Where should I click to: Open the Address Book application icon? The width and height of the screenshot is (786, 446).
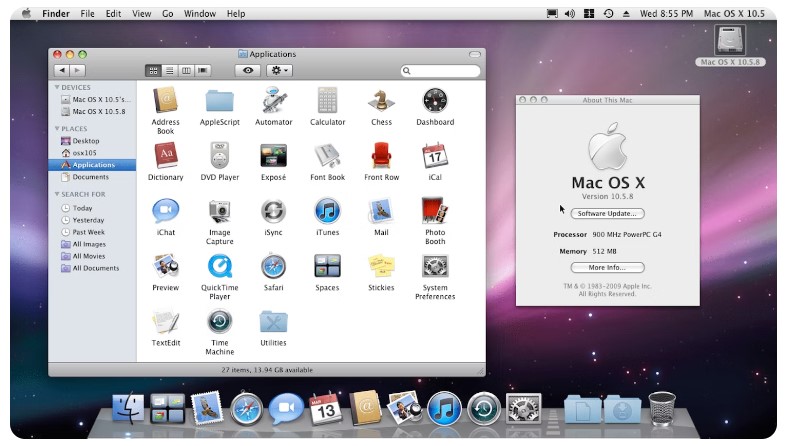point(165,101)
